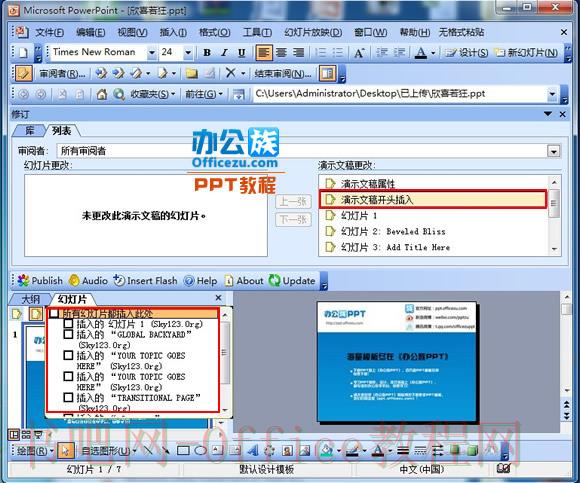Open the 插入(I) menu
Screen dimensions: 580x483
(173, 33)
